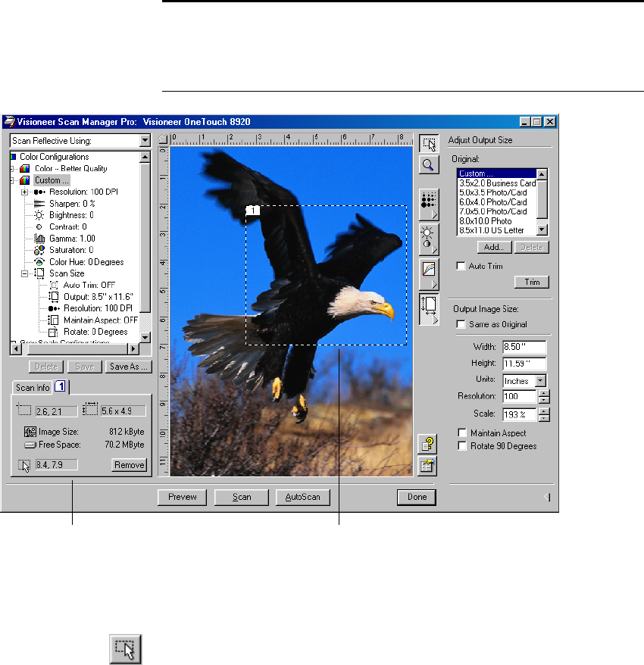This screenshot has height=665, width=644.
Task: Click the preferences icon below help
Action: point(427,466)
